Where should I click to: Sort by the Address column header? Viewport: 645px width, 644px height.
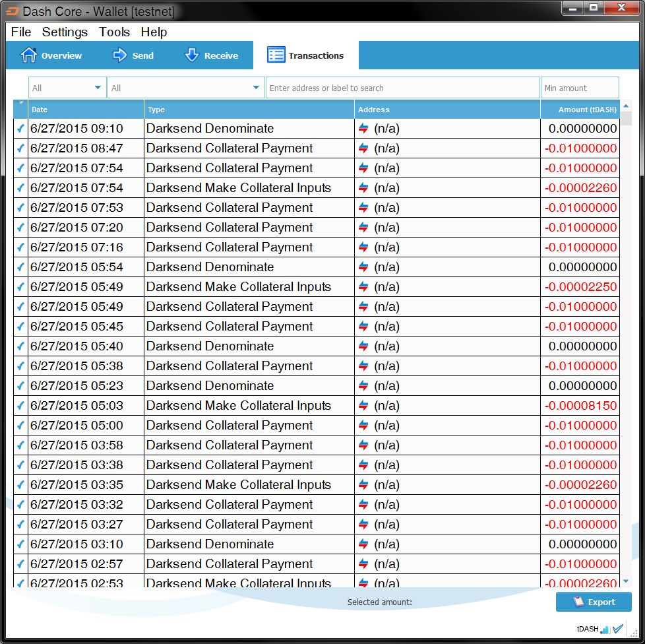447,110
